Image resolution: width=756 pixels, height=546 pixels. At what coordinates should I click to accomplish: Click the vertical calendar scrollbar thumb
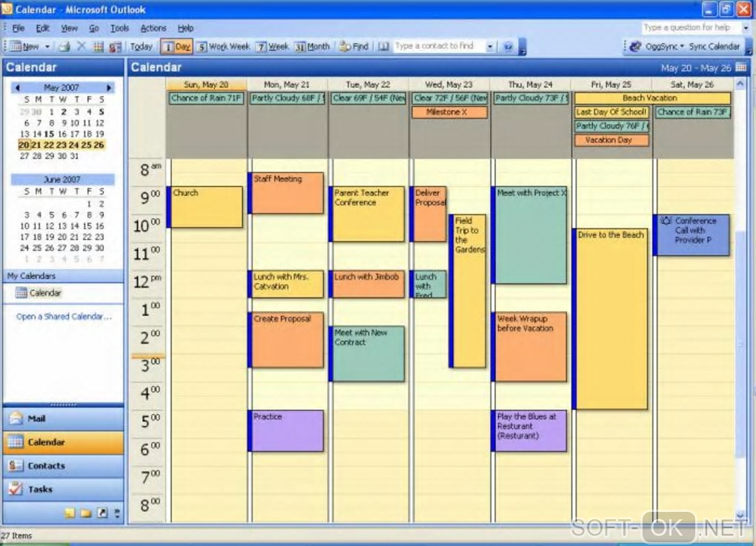tap(740, 343)
